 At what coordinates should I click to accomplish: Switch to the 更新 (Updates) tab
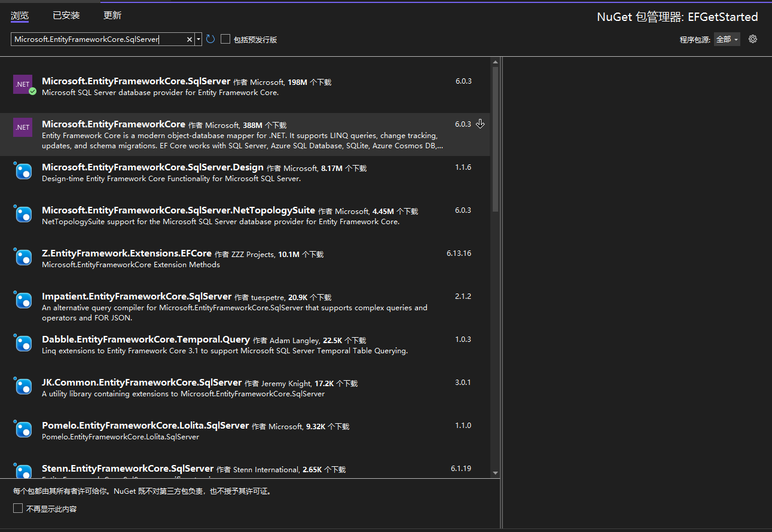[112, 16]
